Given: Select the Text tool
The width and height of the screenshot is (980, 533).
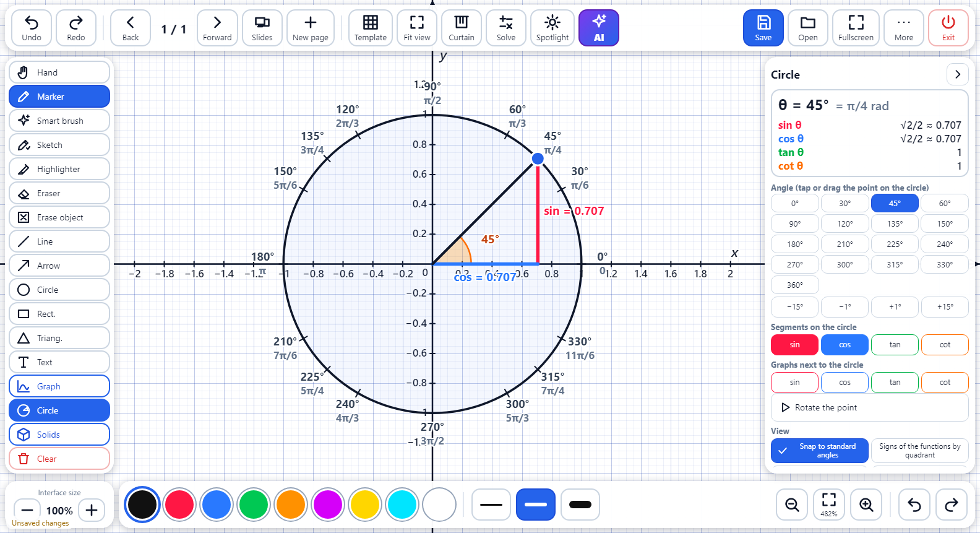Looking at the screenshot, I should point(59,362).
